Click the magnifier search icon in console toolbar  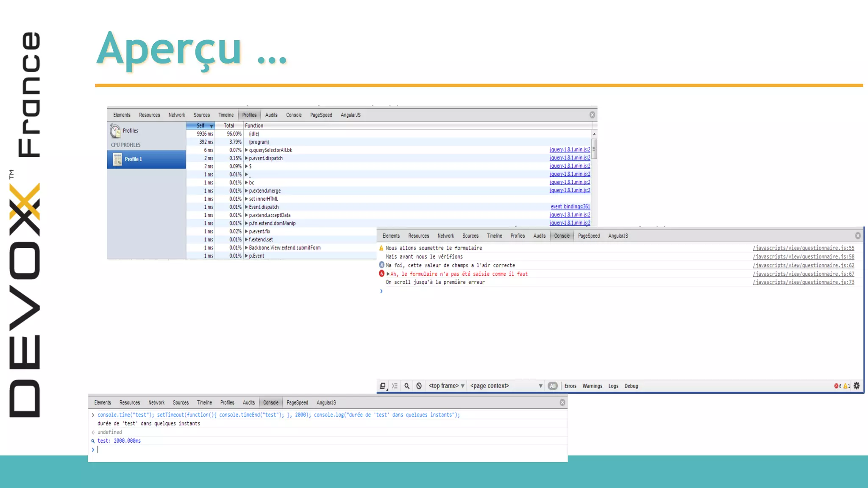[407, 386]
